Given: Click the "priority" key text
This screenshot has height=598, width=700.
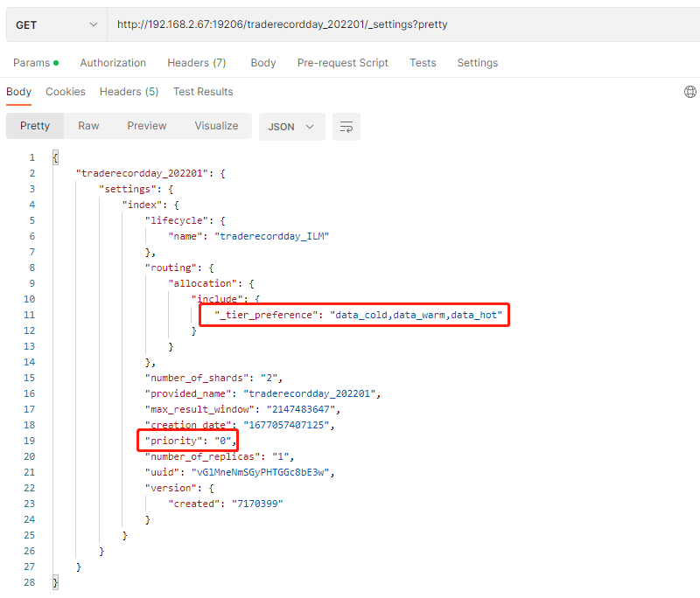Looking at the screenshot, I should click(x=173, y=441).
